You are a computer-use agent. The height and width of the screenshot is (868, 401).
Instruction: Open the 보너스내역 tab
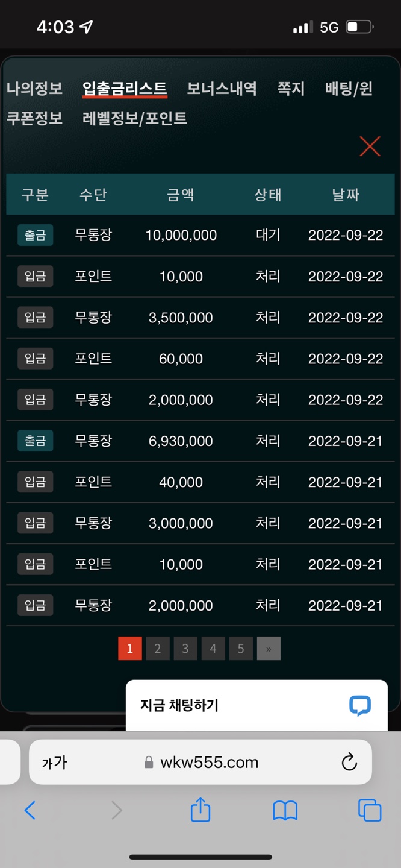pyautogui.click(x=222, y=89)
